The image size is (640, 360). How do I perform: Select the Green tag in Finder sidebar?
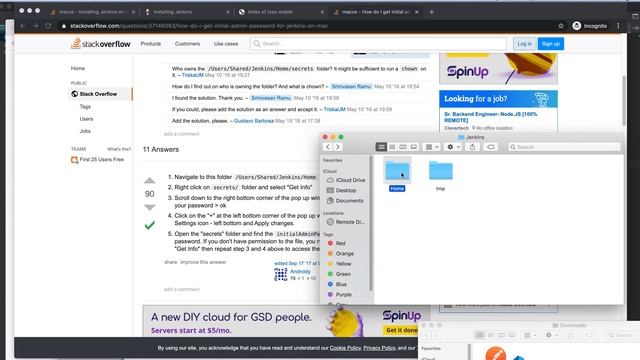339,274
